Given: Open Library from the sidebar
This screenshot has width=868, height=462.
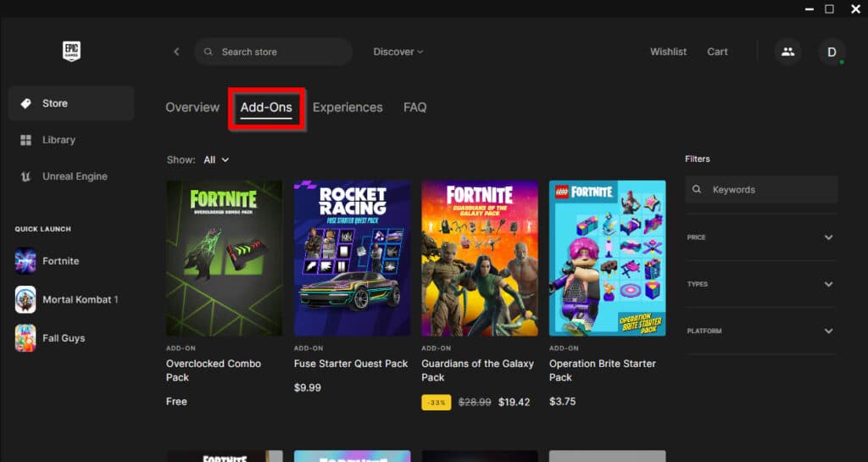Looking at the screenshot, I should pos(58,140).
